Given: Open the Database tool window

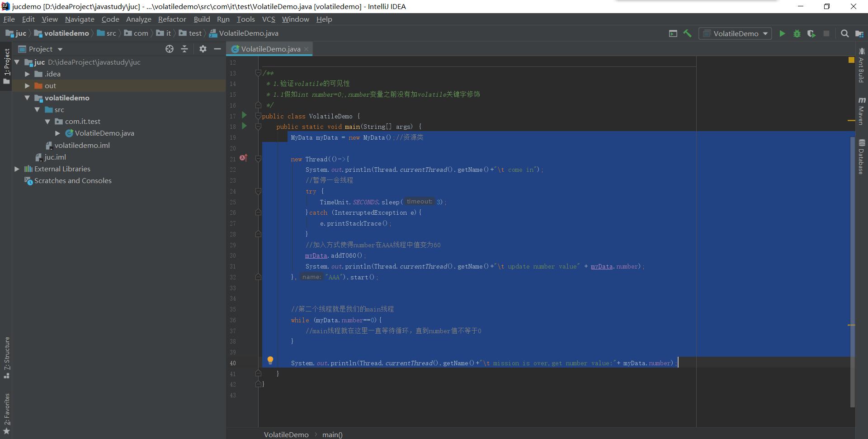Looking at the screenshot, I should coord(862,157).
